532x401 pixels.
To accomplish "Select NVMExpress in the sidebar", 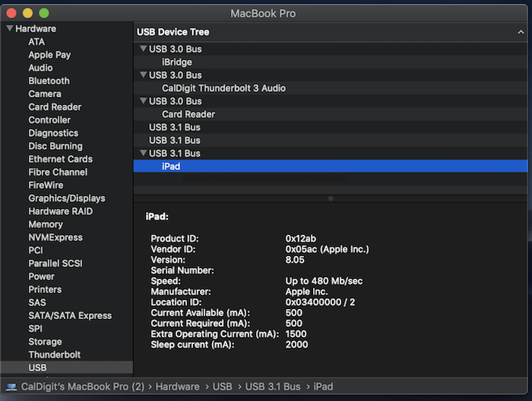I will (55, 237).
